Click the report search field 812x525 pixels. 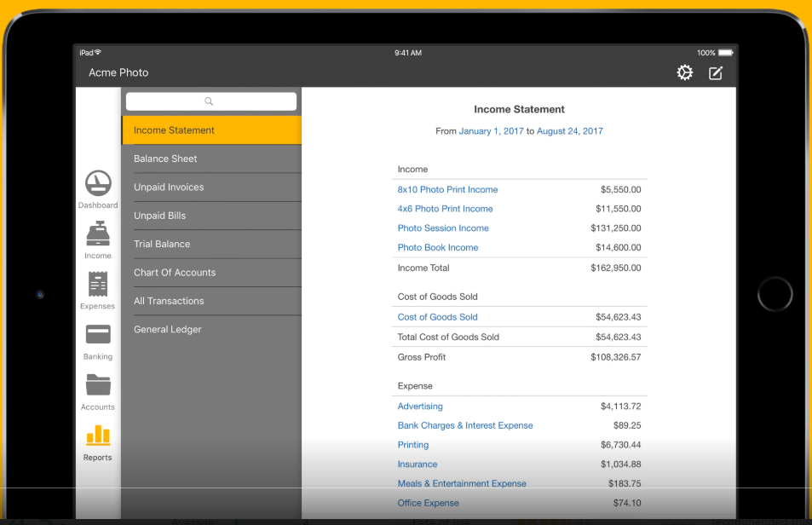210,101
